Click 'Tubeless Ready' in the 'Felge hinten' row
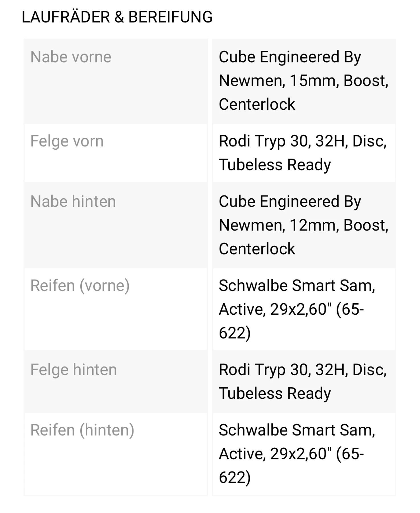This screenshot has height=513, width=420. (275, 393)
